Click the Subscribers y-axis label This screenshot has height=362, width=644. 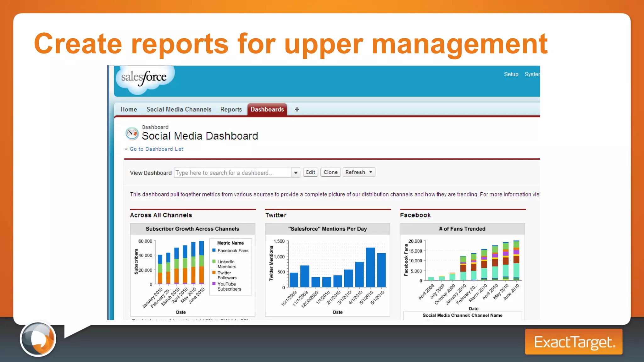pyautogui.click(x=136, y=261)
